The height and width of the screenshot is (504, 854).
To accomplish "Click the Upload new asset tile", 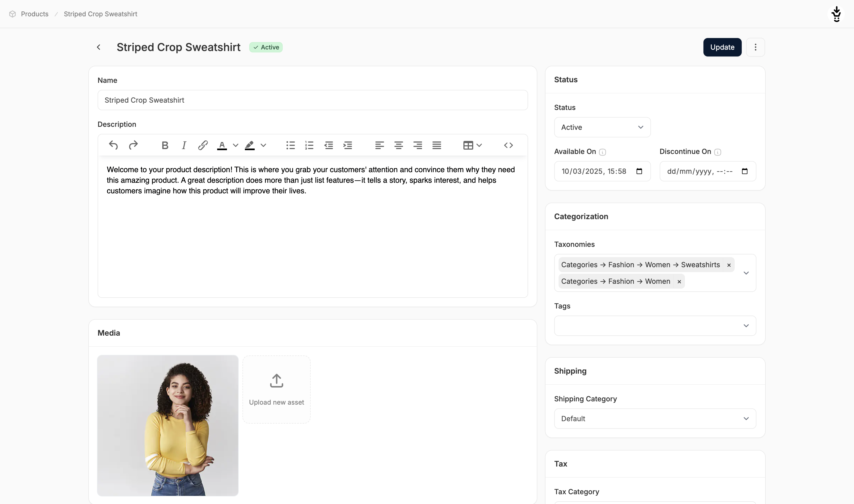I will pyautogui.click(x=276, y=390).
